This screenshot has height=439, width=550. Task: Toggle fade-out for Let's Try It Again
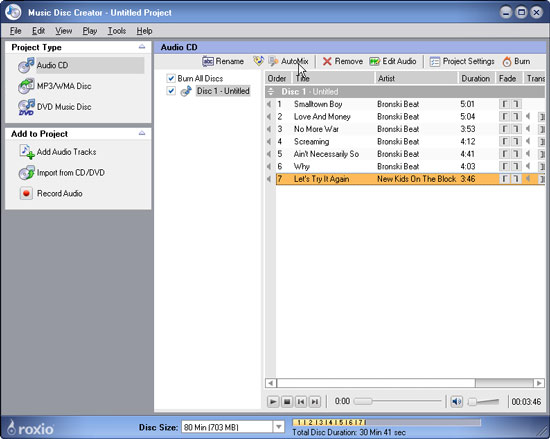point(516,179)
